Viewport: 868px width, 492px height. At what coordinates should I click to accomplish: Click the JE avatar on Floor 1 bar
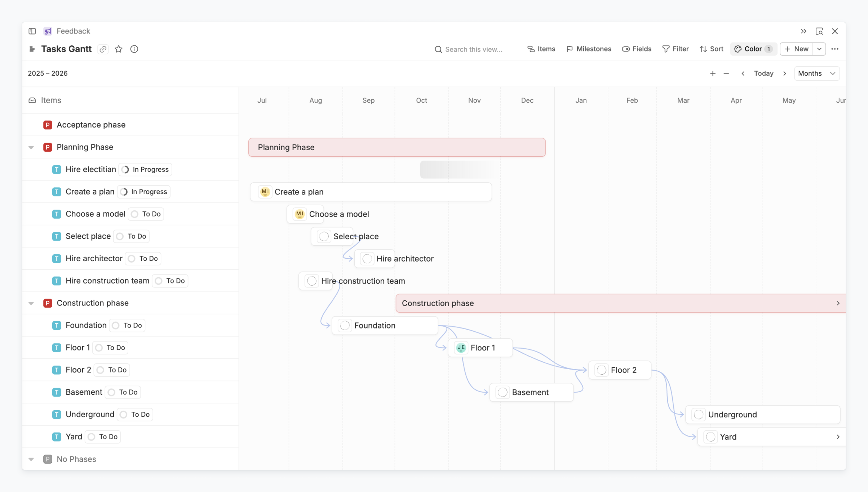click(x=461, y=348)
